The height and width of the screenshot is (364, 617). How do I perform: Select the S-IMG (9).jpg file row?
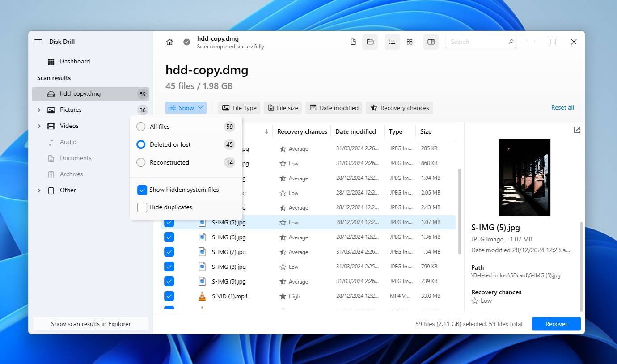(x=308, y=281)
